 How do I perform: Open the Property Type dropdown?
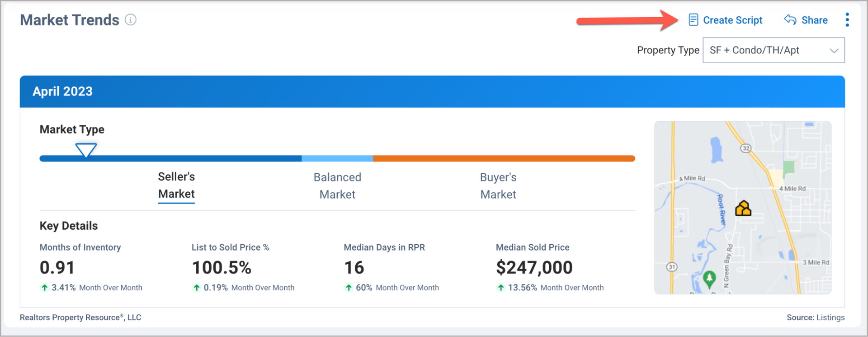[x=773, y=50]
